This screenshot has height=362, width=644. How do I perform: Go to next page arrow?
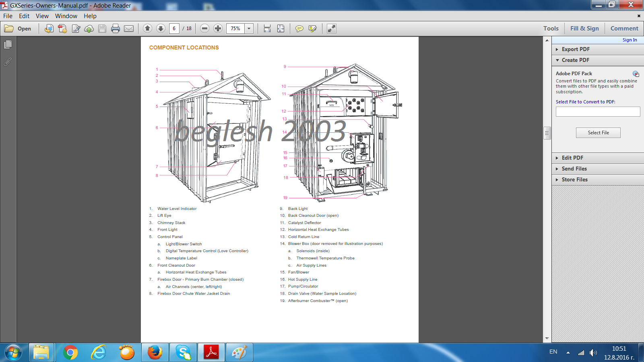161,29
